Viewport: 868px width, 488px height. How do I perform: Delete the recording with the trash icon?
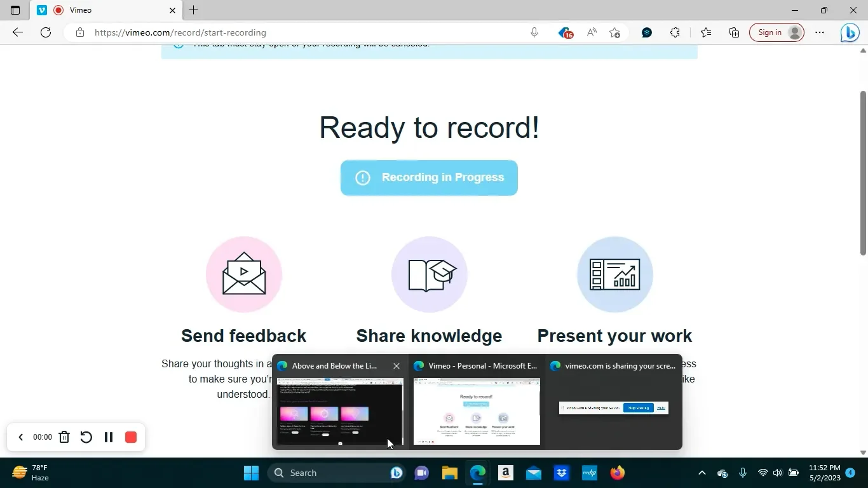point(64,437)
